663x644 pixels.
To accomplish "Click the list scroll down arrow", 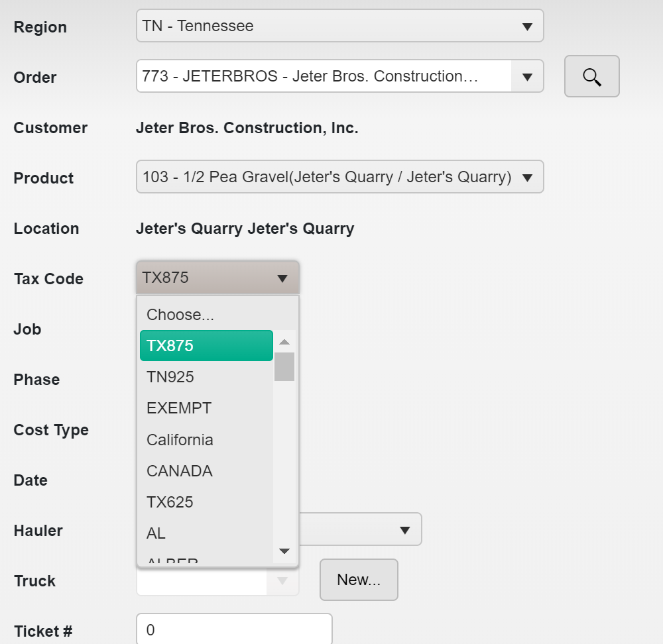I will (x=284, y=551).
